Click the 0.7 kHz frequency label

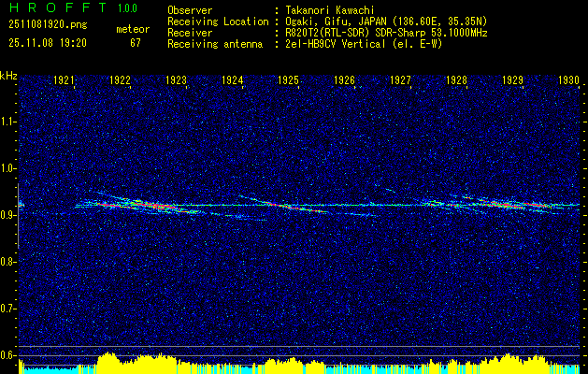coord(7,309)
